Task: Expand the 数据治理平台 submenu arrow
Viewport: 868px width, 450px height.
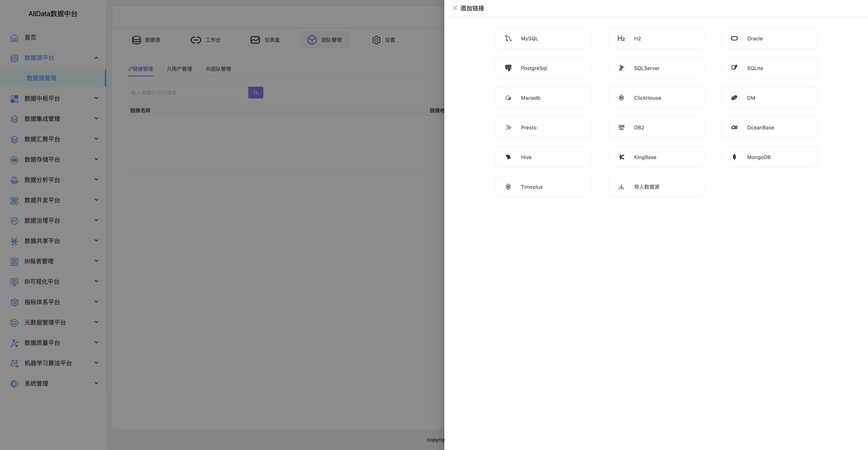Action: tap(96, 220)
